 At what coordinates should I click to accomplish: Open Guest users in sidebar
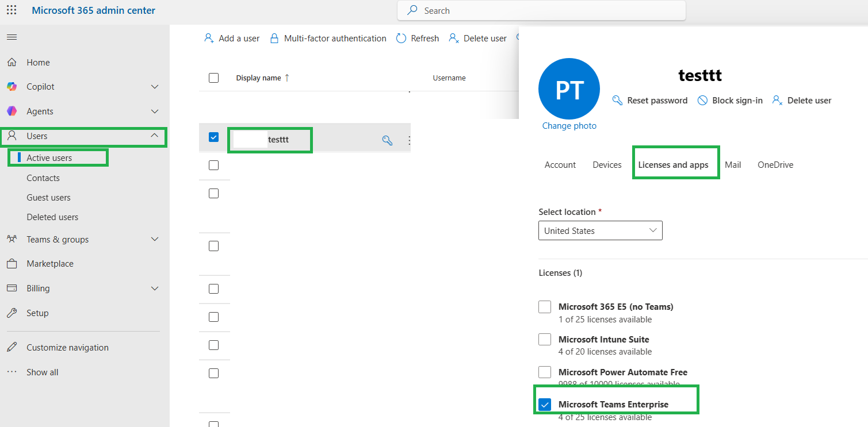[48, 197]
